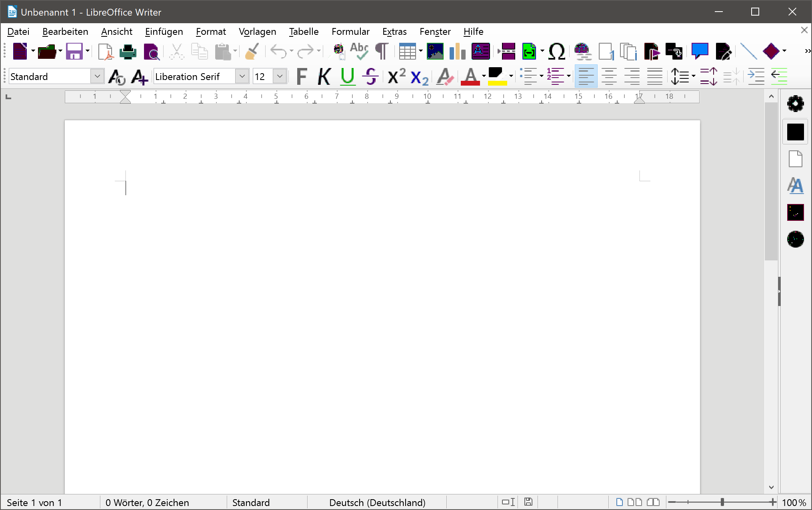Open the sidebar Navigator compass icon

tap(795, 239)
